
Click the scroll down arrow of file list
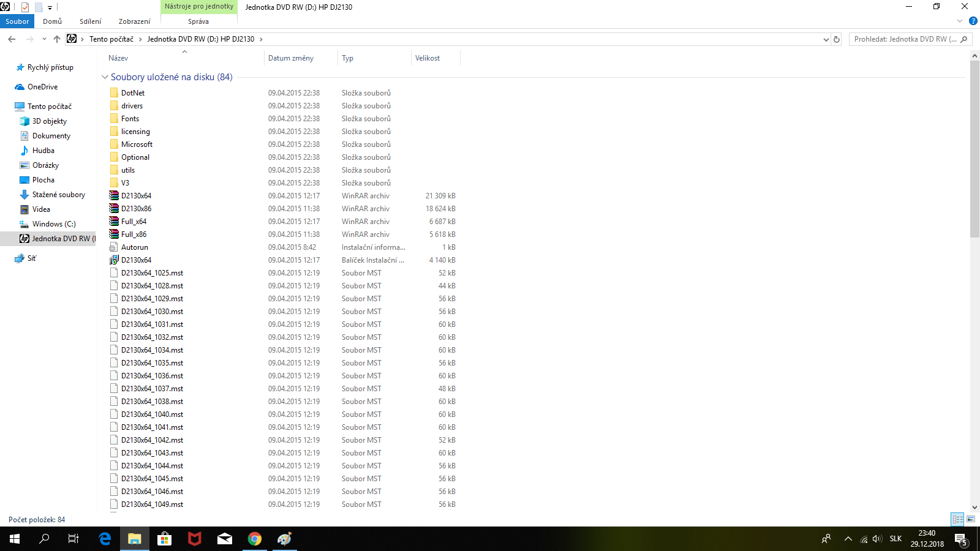[975, 507]
